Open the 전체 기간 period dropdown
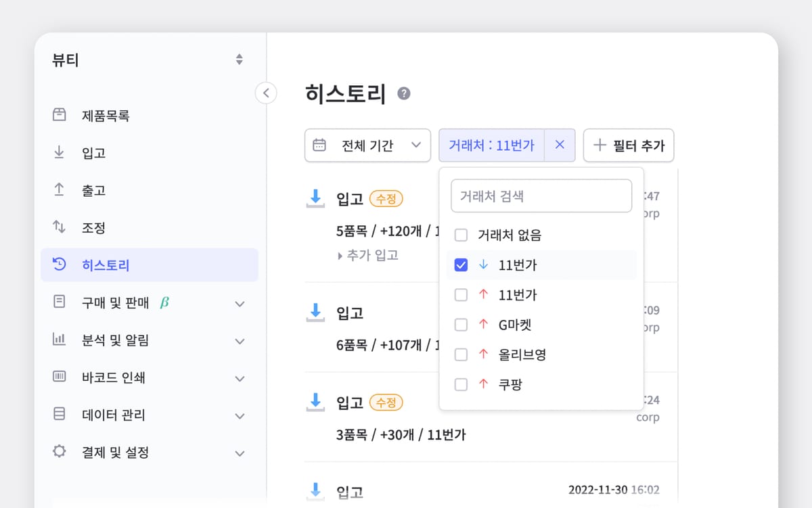 coord(367,145)
